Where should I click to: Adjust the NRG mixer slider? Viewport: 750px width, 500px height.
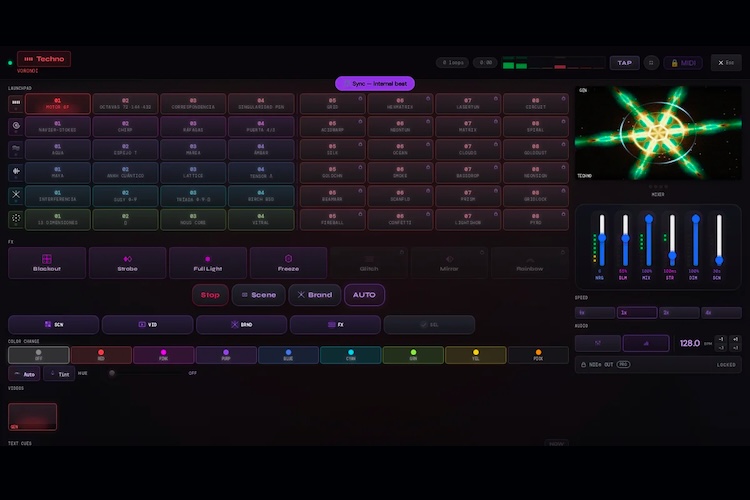[x=602, y=238]
